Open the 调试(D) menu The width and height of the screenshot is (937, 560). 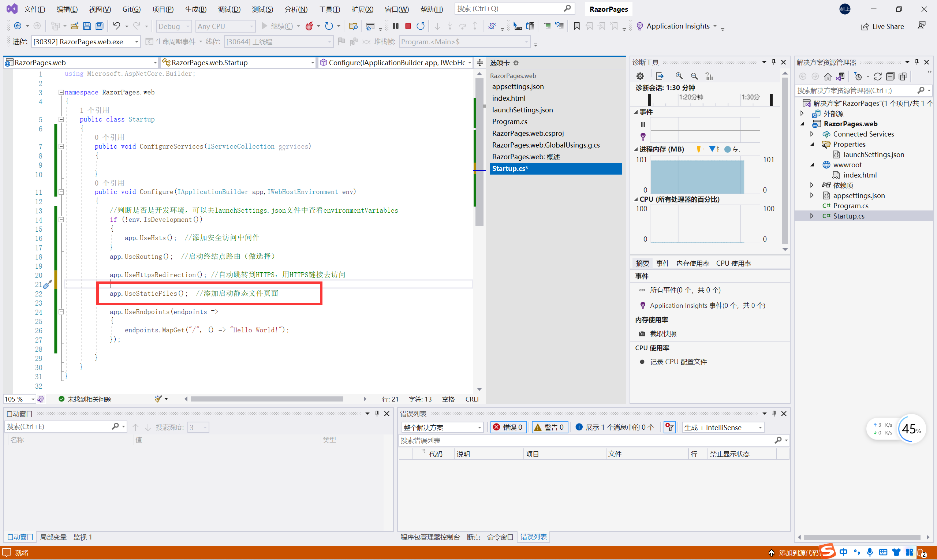[x=229, y=9]
